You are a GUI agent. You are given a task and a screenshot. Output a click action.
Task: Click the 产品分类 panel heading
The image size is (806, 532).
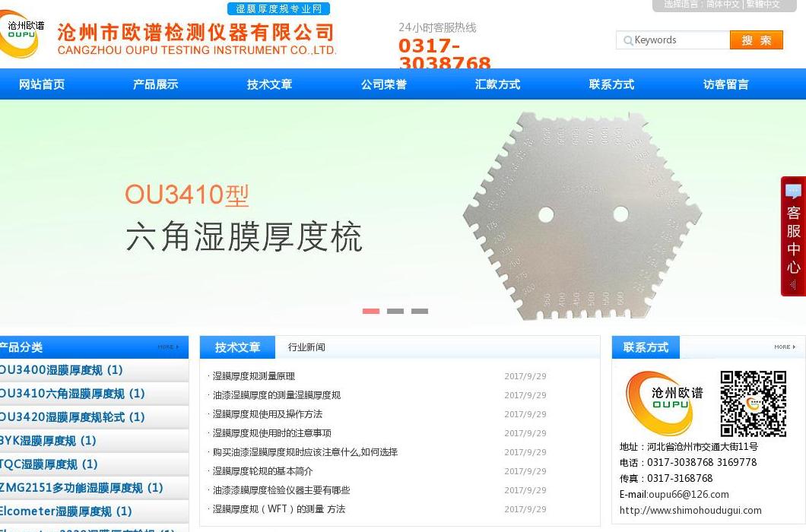(x=21, y=347)
